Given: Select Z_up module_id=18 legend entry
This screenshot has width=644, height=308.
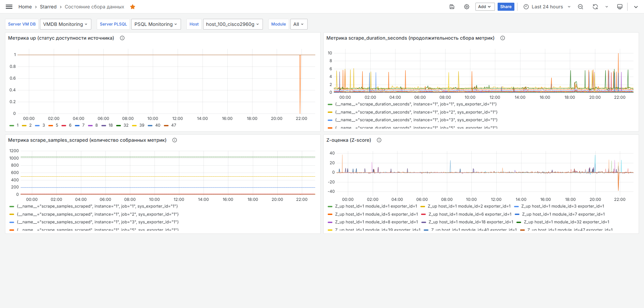Looking at the screenshot, I should [471, 222].
